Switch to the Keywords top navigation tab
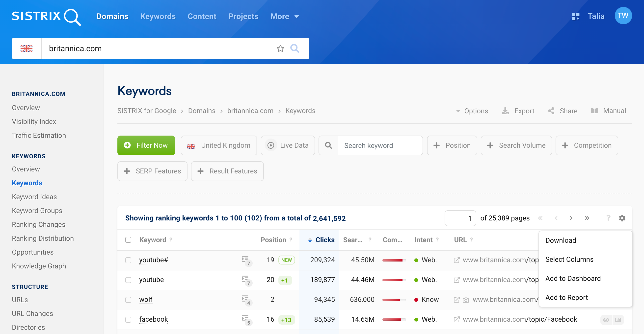644x334 pixels. pos(158,17)
